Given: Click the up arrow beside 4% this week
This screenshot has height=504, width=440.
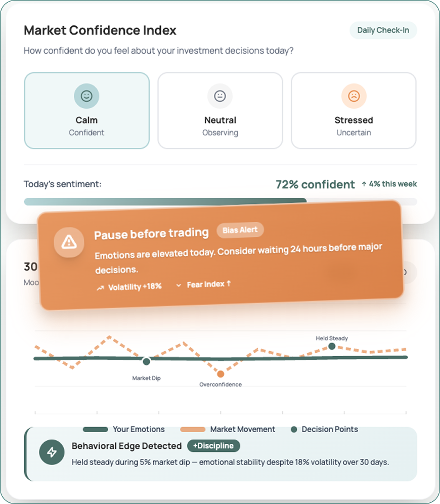Looking at the screenshot, I should (365, 184).
